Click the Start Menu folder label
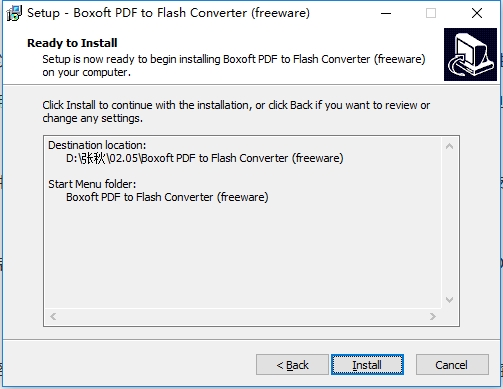This screenshot has height=389, width=503. 92,184
